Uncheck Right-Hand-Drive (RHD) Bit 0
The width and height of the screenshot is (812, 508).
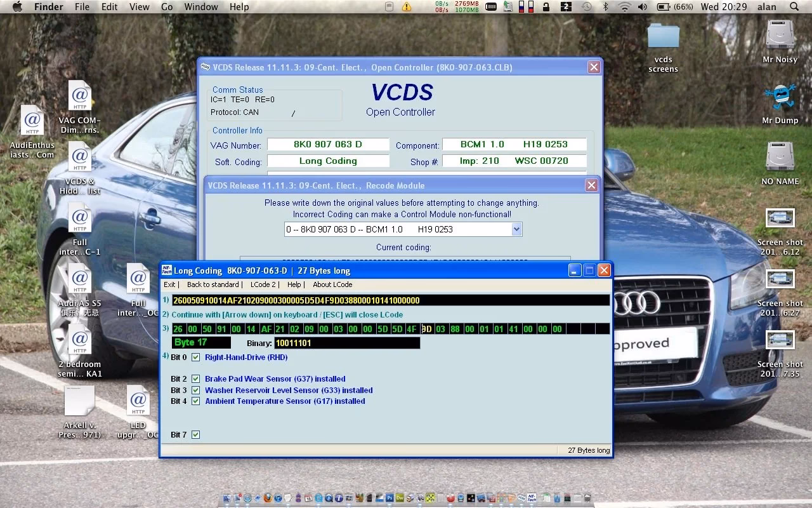point(195,358)
